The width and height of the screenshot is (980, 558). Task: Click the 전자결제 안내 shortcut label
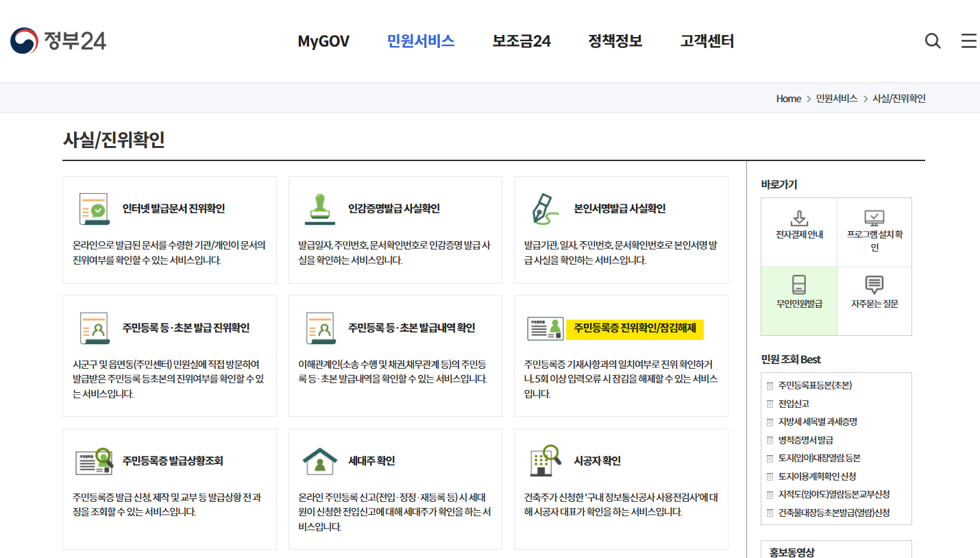pyautogui.click(x=799, y=234)
